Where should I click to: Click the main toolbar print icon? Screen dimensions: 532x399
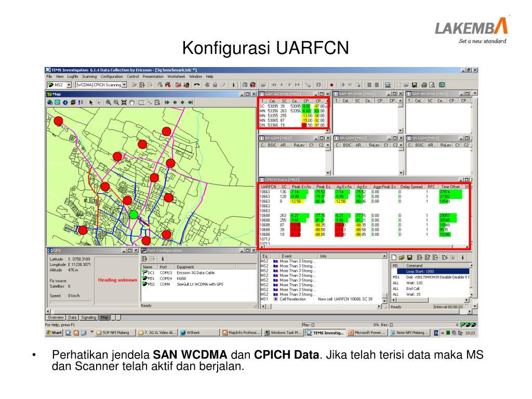pos(424,85)
